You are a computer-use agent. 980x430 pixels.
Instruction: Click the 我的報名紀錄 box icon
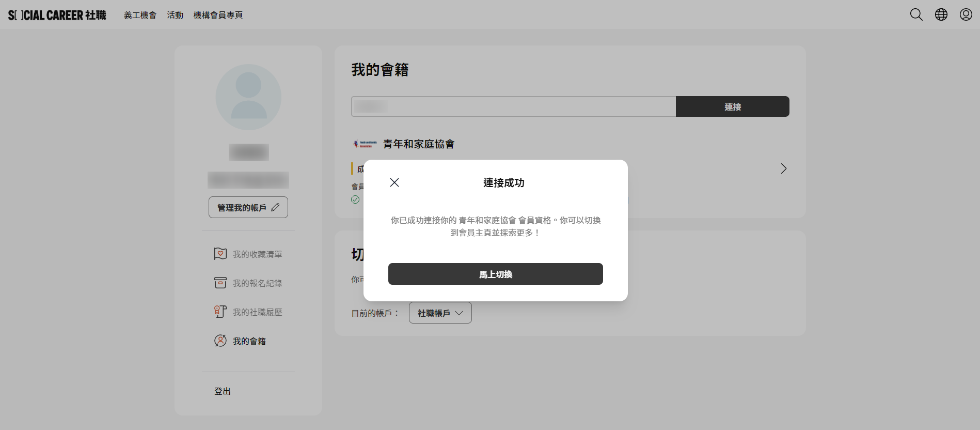click(220, 283)
